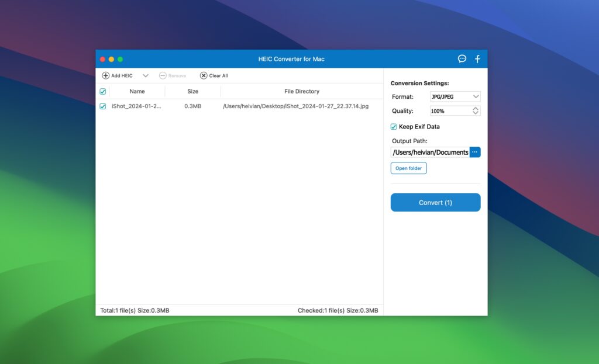This screenshot has width=599, height=364.
Task: Click the Name column header
Action: pyautogui.click(x=137, y=91)
